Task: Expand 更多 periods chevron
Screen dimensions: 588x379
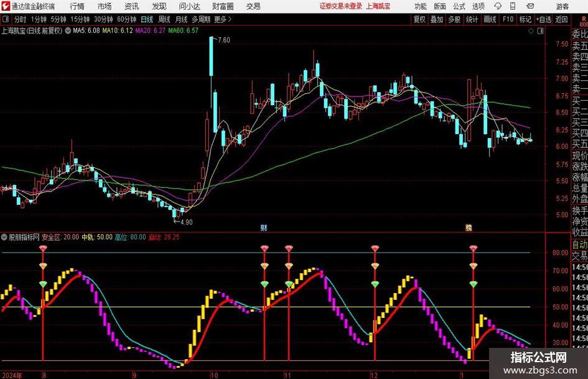Action: point(223,19)
